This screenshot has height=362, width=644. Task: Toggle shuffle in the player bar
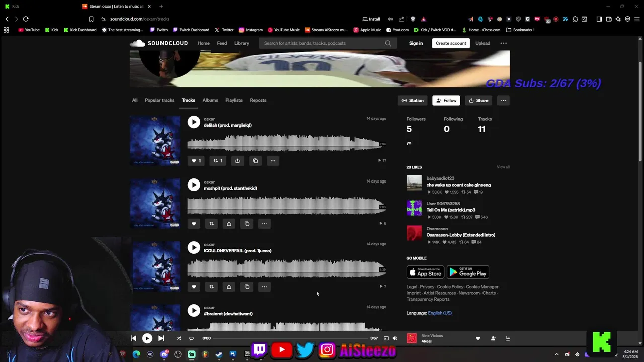pyautogui.click(x=179, y=339)
